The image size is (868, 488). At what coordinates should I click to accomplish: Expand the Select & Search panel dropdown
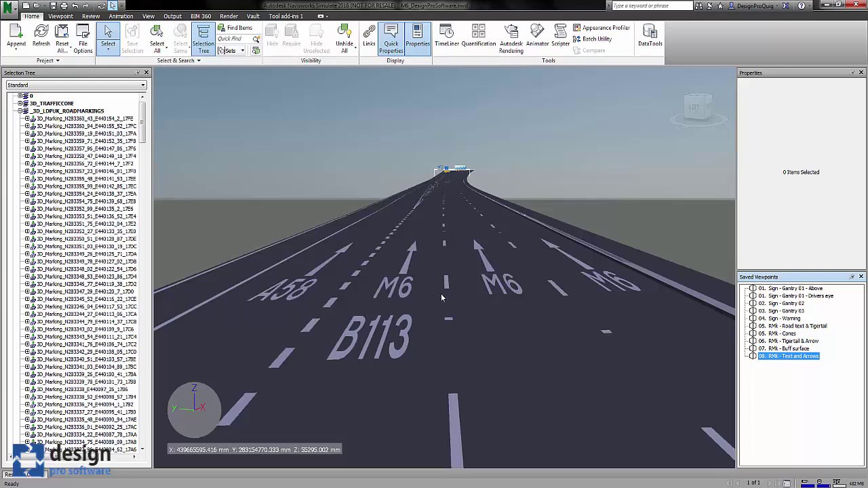coord(178,60)
